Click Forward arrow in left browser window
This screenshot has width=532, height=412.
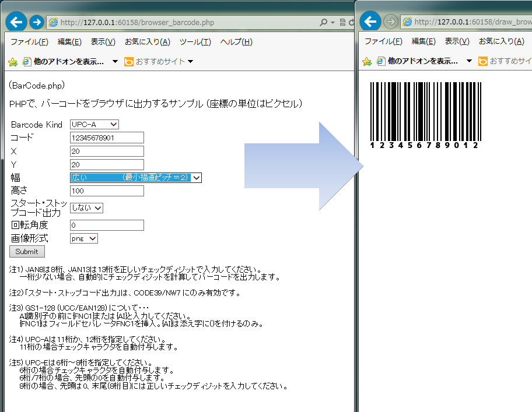point(37,22)
